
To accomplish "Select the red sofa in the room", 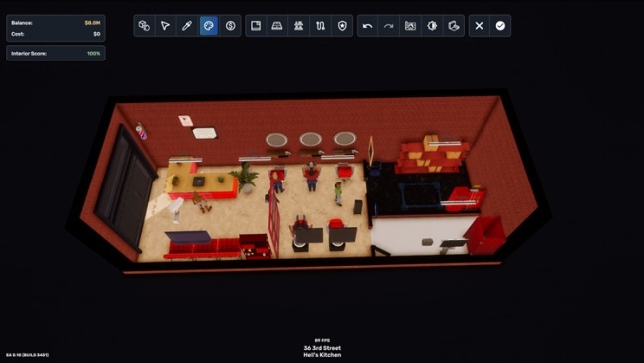I will tap(202, 248).
